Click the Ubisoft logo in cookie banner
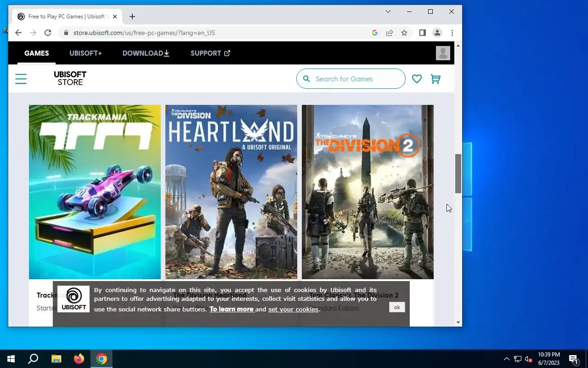Image resolution: width=588 pixels, height=368 pixels. pyautogui.click(x=73, y=299)
